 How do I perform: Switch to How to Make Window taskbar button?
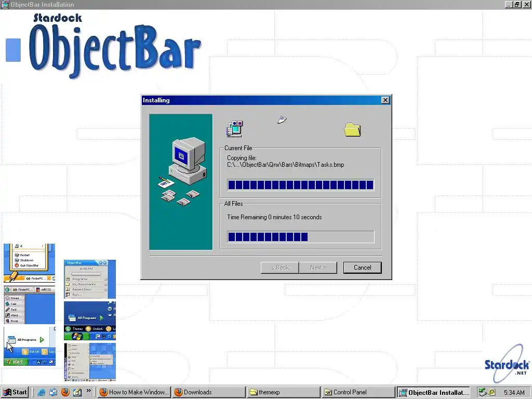[135, 392]
